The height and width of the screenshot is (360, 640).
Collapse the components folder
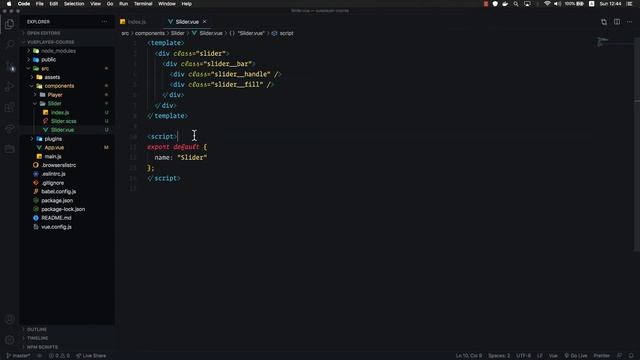[59, 86]
